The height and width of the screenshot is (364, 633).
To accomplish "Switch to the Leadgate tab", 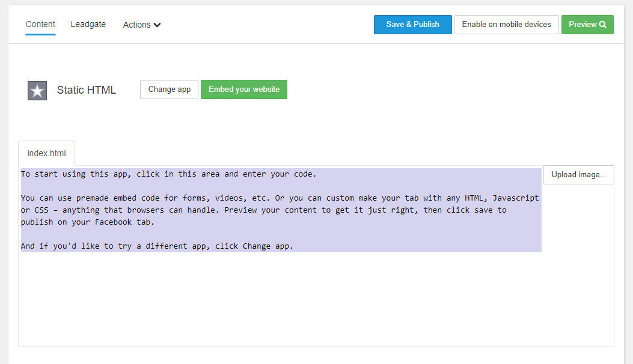I will 88,24.
